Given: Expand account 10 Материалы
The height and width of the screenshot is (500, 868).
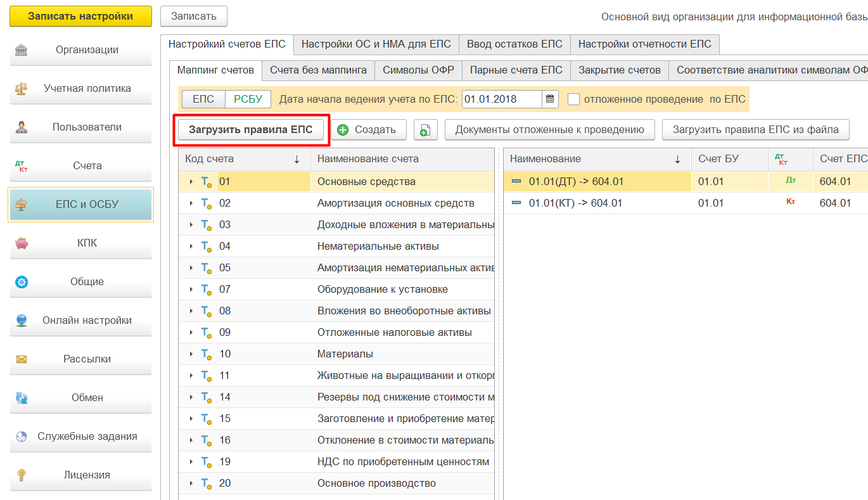Looking at the screenshot, I should [191, 355].
